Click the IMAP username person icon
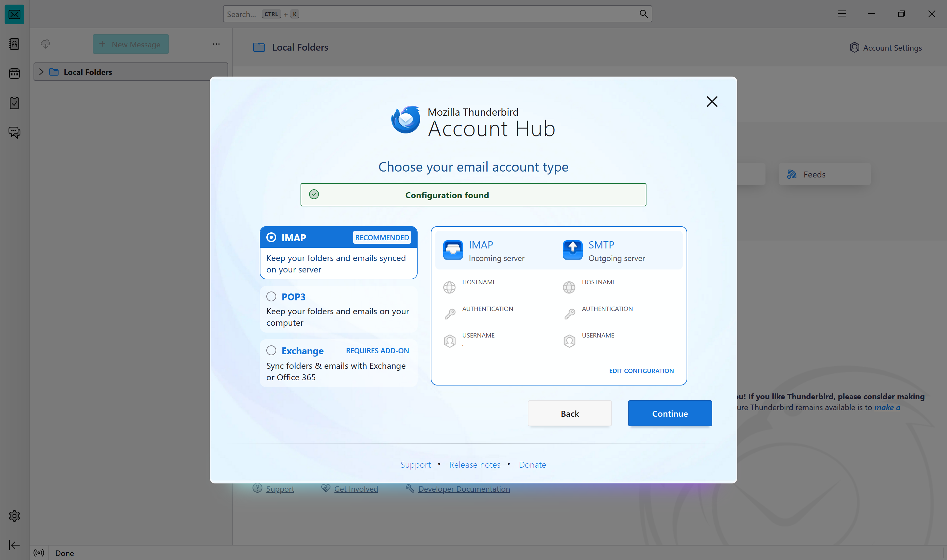This screenshot has width=947, height=560. pyautogui.click(x=449, y=341)
